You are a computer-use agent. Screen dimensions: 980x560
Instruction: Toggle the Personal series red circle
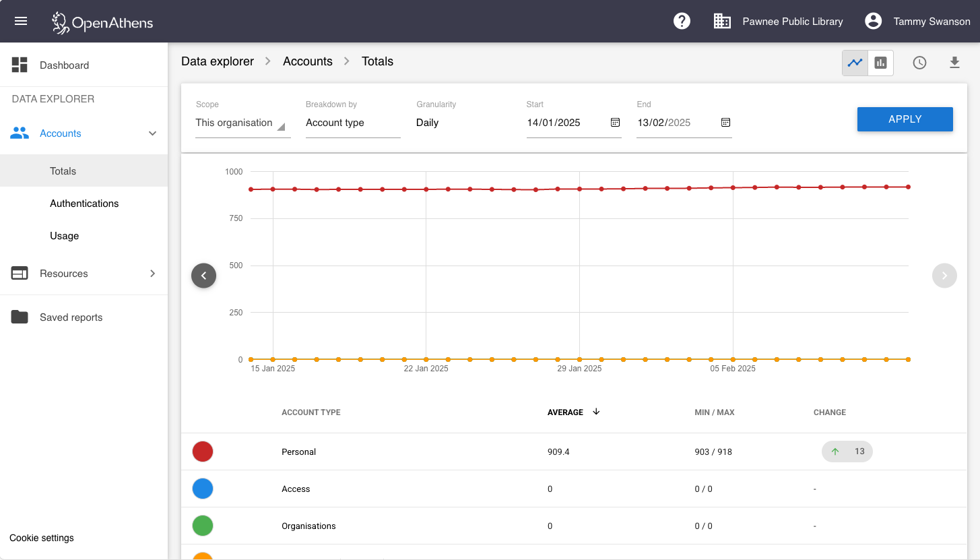[x=203, y=452]
